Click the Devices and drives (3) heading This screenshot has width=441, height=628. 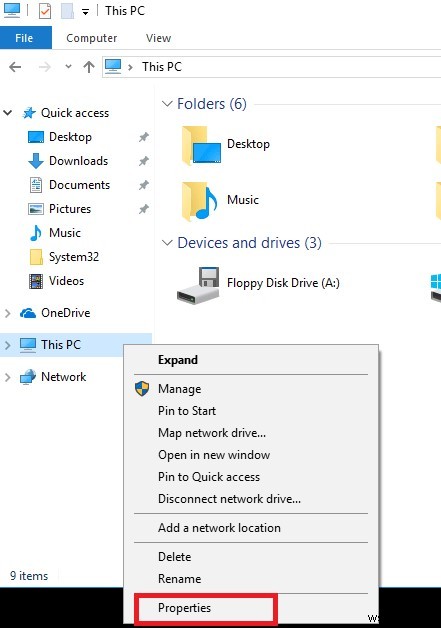[x=250, y=243]
